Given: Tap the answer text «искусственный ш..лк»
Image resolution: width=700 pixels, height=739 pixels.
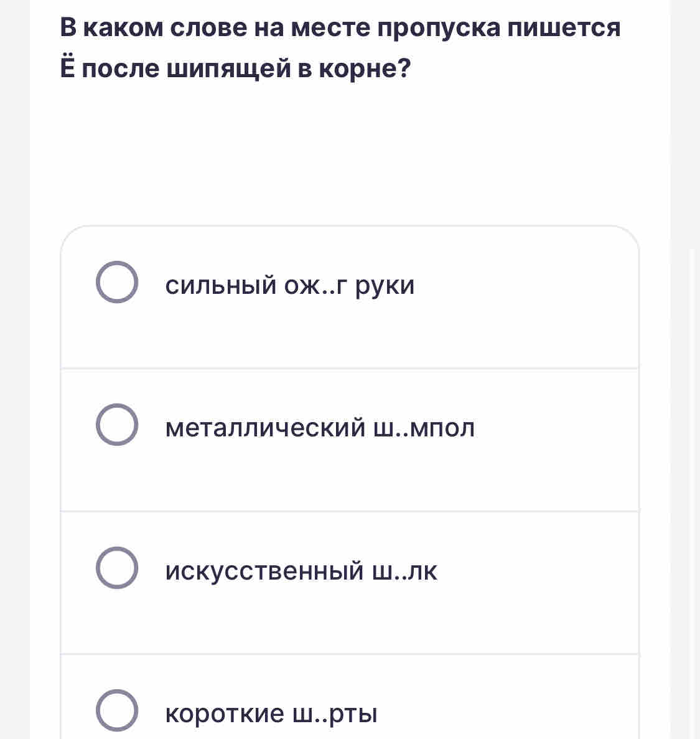Looking at the screenshot, I should (302, 571).
